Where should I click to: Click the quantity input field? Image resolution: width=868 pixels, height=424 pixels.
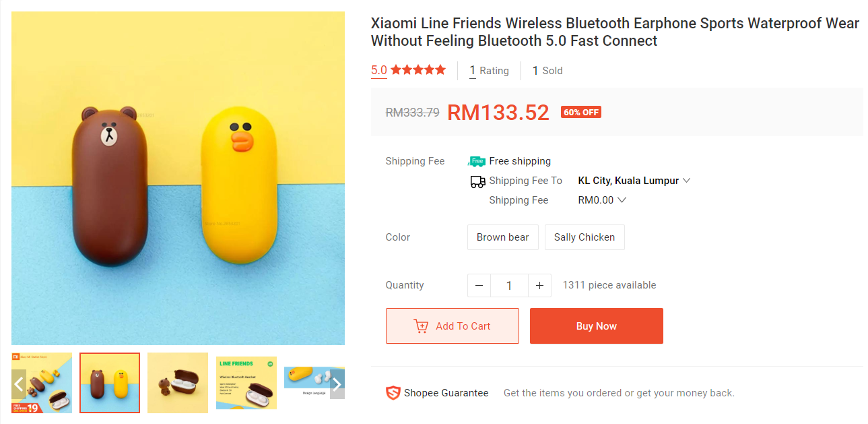(509, 286)
